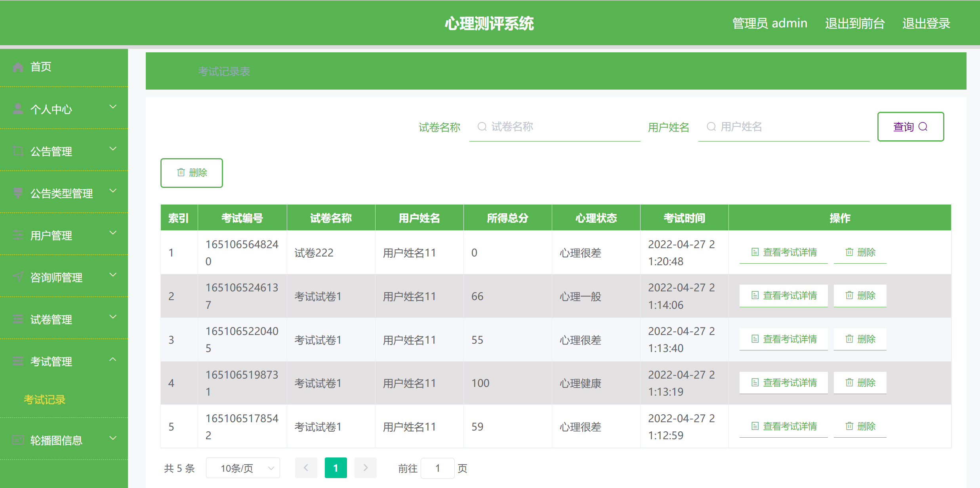Click the list icon beside 试卷管理
Image resolution: width=980 pixels, height=488 pixels.
[x=18, y=319]
